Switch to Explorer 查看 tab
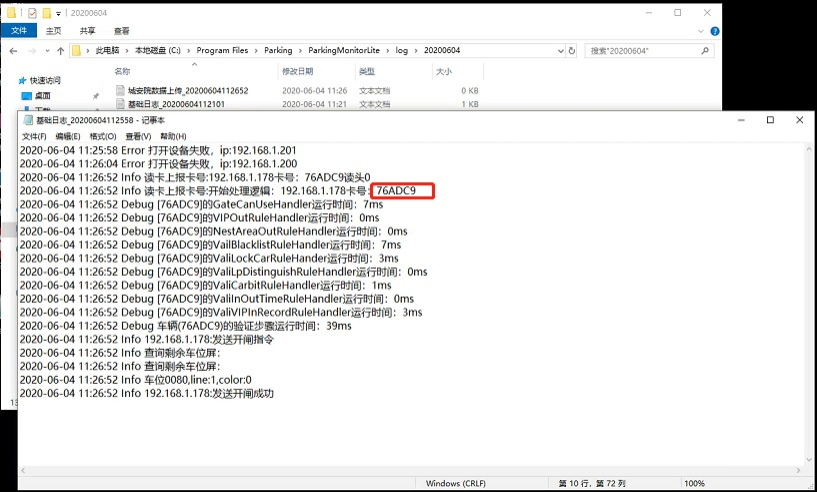Viewport: 817px width, 492px height. (x=121, y=31)
